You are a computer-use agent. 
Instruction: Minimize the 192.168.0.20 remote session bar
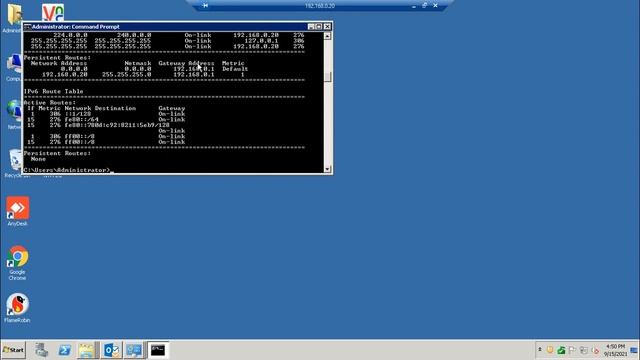click(x=414, y=6)
